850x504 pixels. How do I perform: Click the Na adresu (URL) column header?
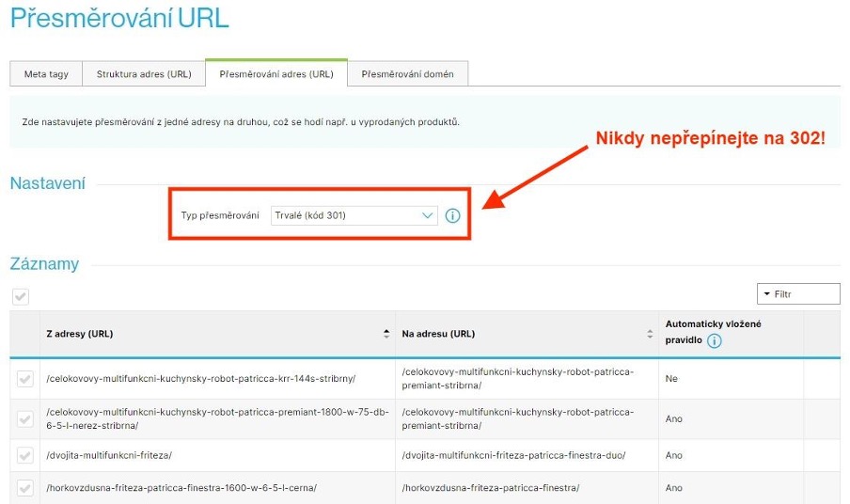[438, 334]
